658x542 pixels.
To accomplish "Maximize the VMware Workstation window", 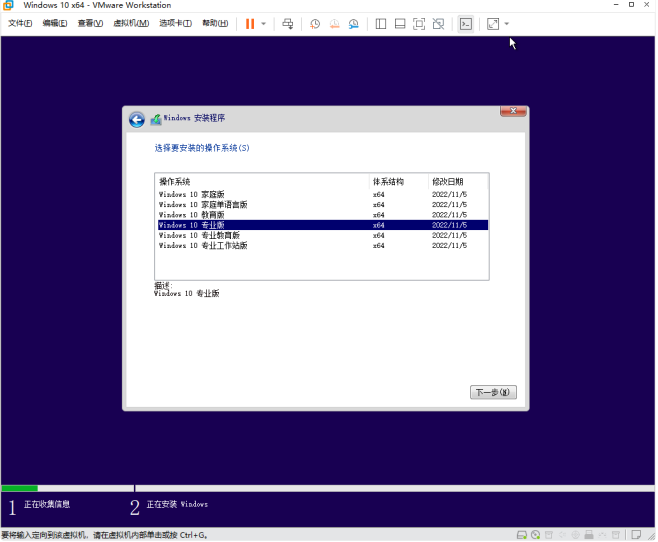I will [631, 5].
